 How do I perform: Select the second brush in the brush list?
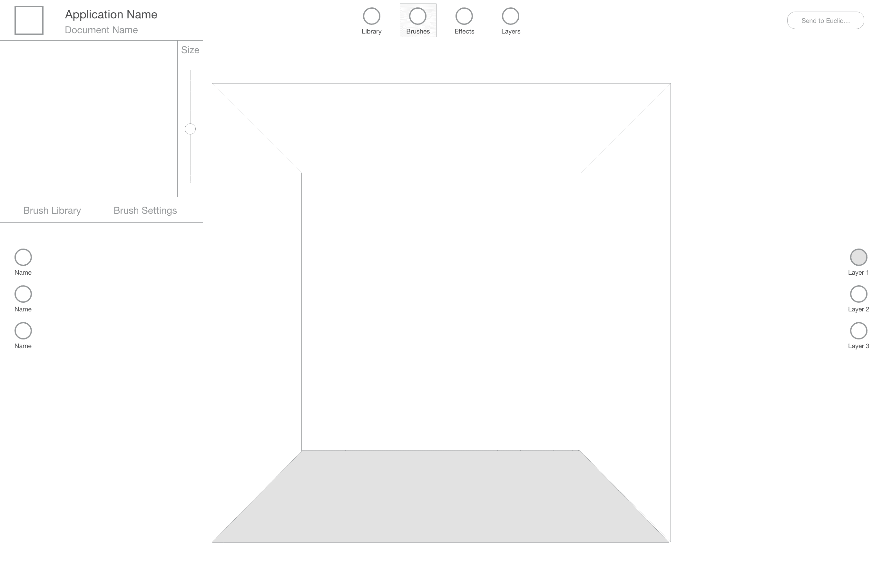[23, 294]
